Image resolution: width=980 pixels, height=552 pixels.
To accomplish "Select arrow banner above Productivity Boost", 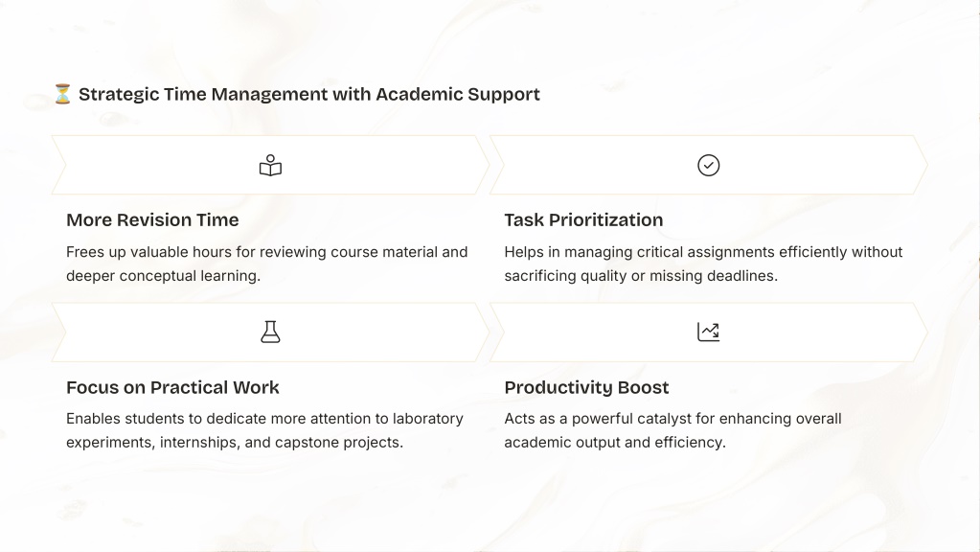I will (x=708, y=332).
